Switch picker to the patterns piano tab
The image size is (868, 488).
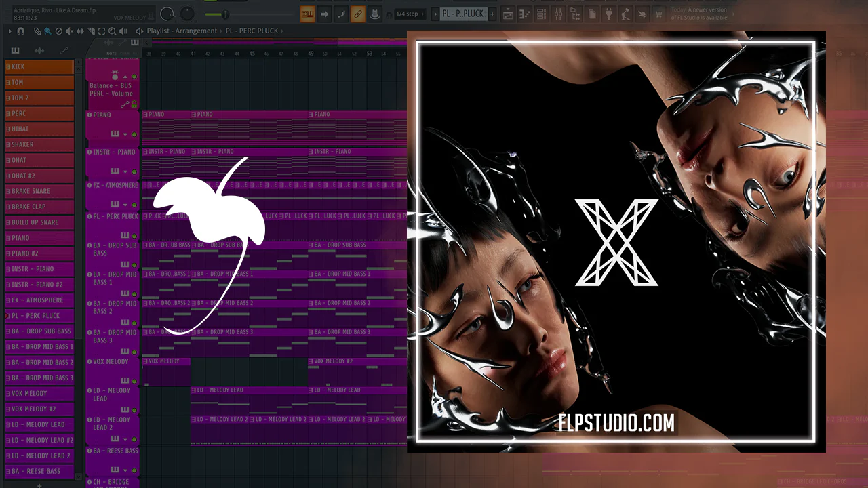click(x=16, y=51)
